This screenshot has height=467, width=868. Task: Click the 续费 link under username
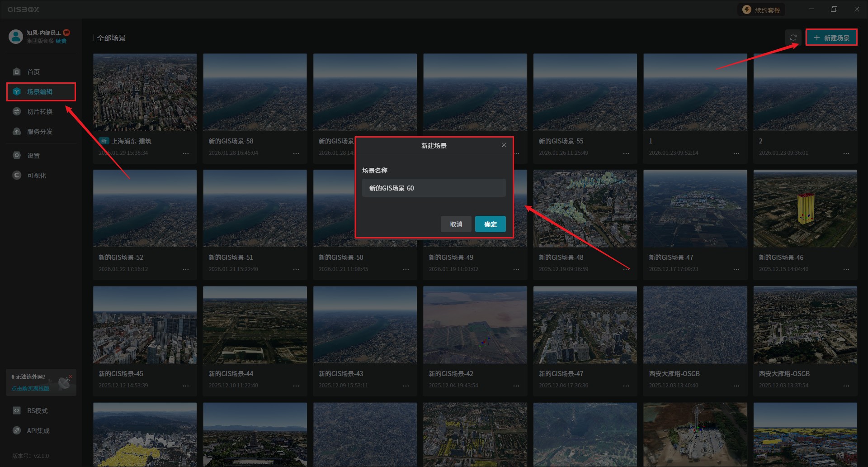click(61, 41)
